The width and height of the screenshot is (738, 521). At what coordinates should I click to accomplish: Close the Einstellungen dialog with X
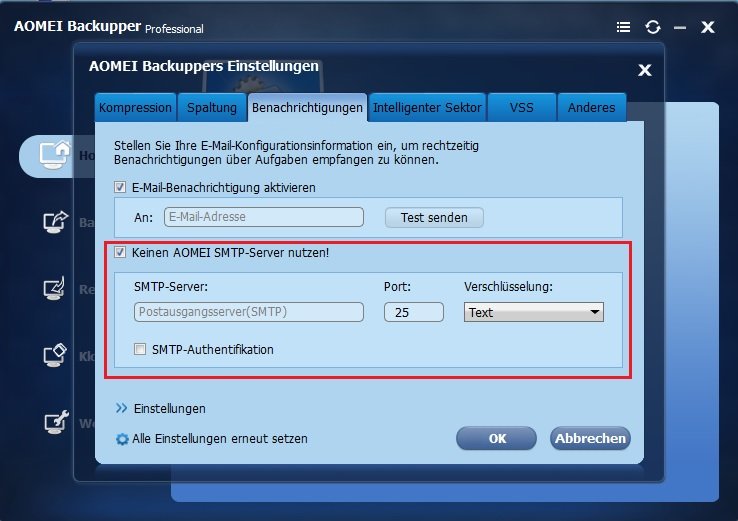[x=644, y=70]
